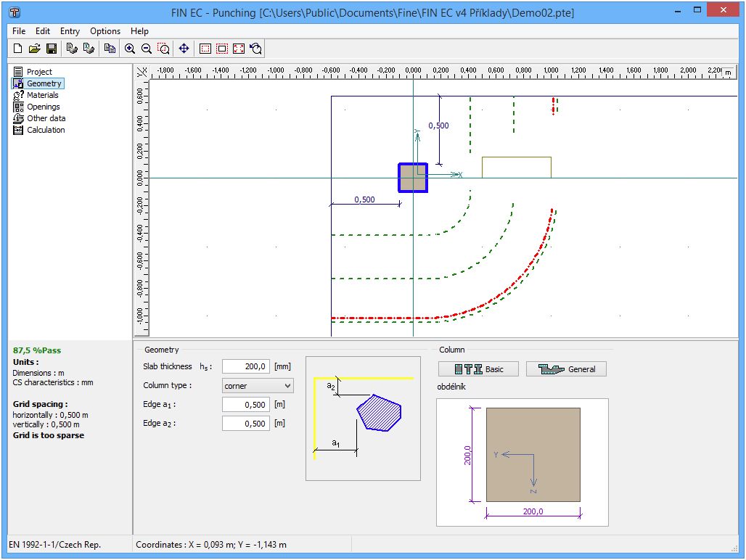746x560 pixels.
Task: Select the pan view arrows tool
Action: (x=184, y=49)
